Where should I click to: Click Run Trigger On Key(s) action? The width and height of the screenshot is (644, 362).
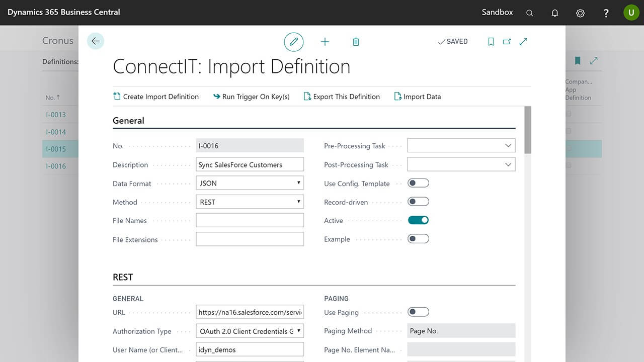[x=251, y=97]
